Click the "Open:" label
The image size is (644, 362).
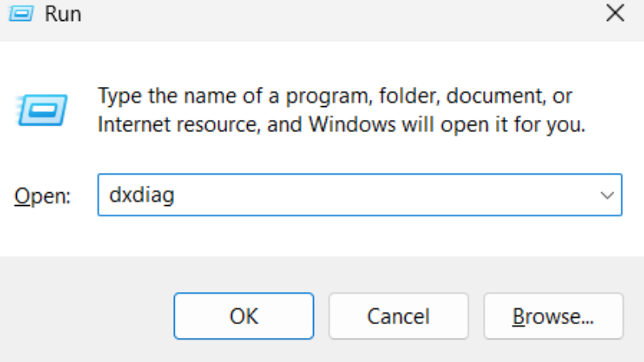44,195
